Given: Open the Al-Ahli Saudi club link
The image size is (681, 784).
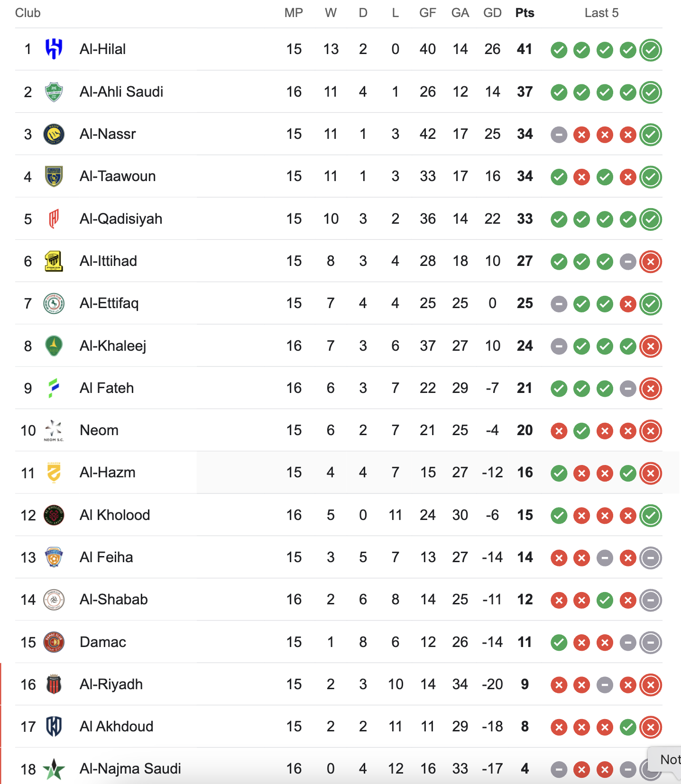Looking at the screenshot, I should click(121, 92).
